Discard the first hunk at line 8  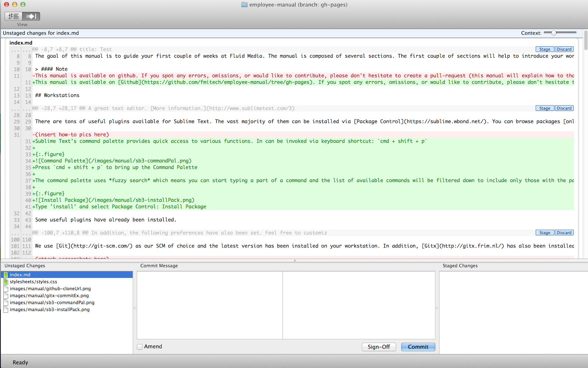pos(564,49)
